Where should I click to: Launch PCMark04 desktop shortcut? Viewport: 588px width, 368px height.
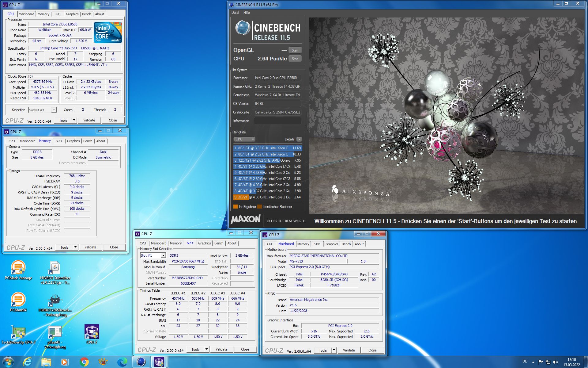pyautogui.click(x=18, y=302)
